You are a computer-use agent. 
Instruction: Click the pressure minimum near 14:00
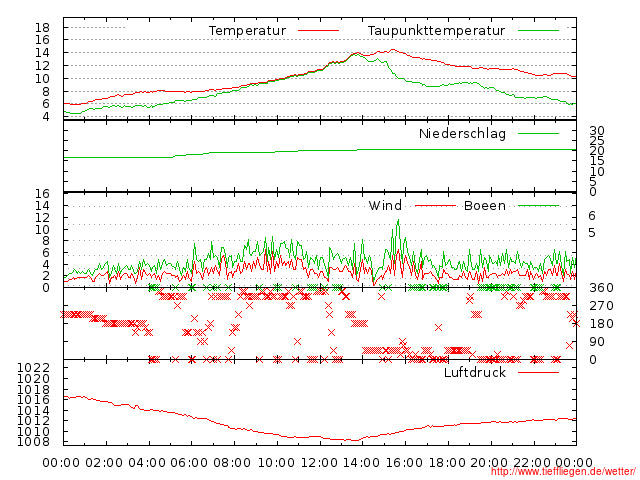click(x=354, y=440)
